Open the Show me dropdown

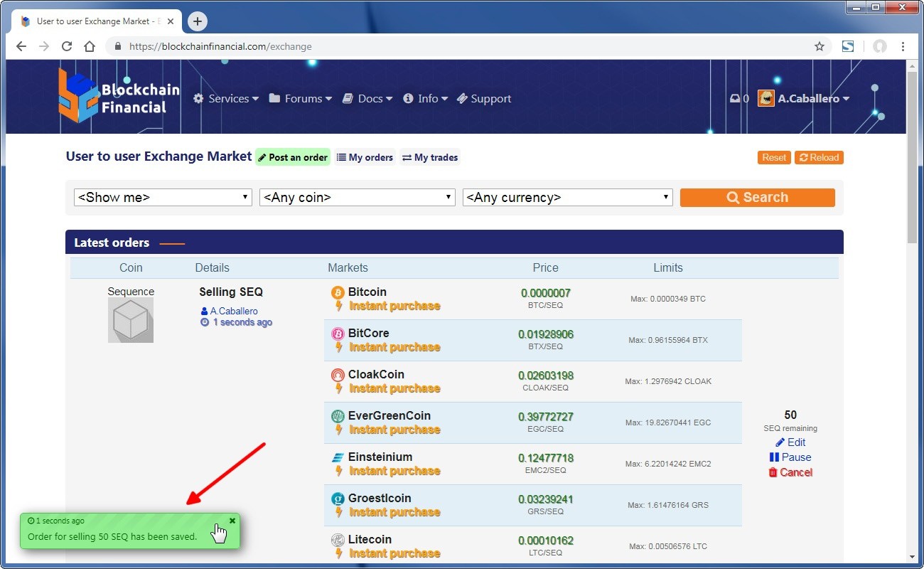163,198
